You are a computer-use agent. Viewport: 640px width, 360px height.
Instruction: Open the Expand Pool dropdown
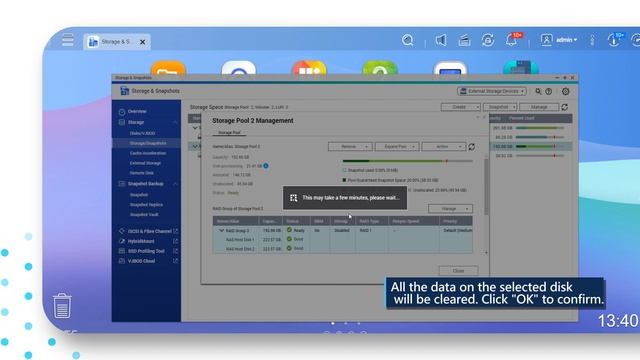[x=397, y=147]
